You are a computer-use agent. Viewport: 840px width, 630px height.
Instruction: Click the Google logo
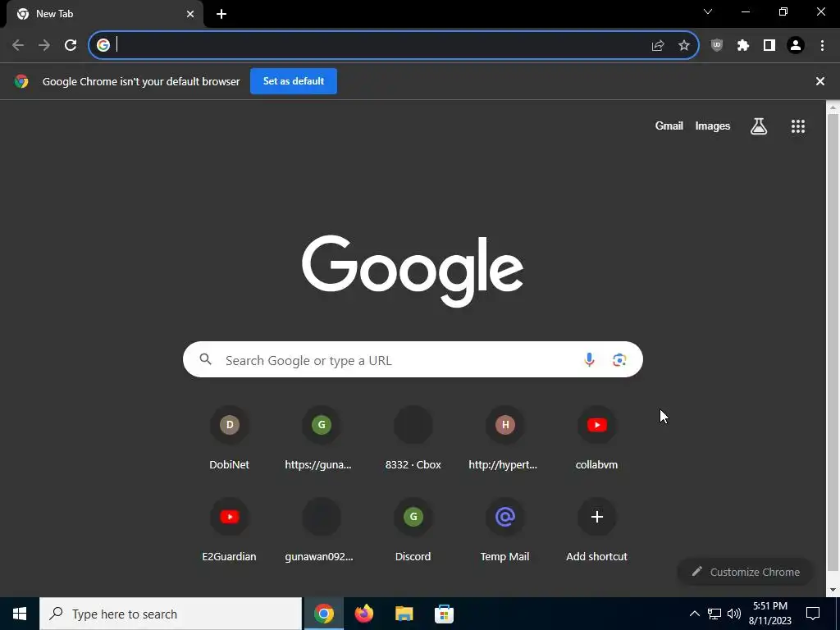413,270
